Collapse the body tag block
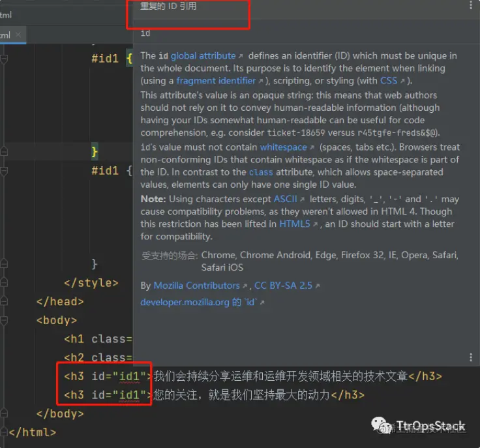 click(x=4, y=320)
